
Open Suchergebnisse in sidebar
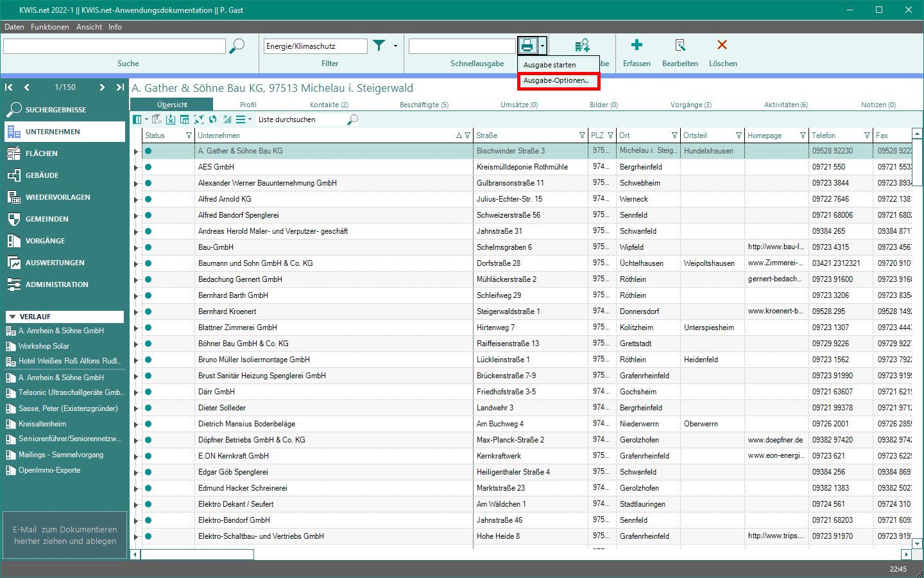point(64,110)
